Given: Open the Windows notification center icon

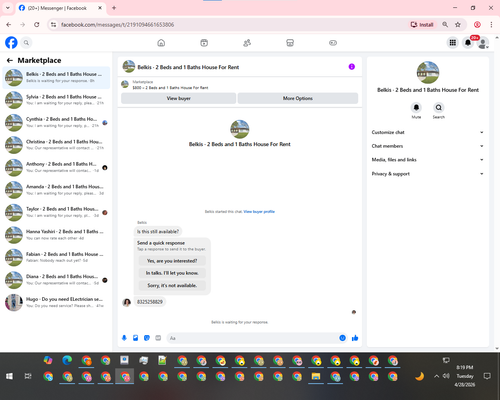Looking at the screenshot, I should pos(487,376).
